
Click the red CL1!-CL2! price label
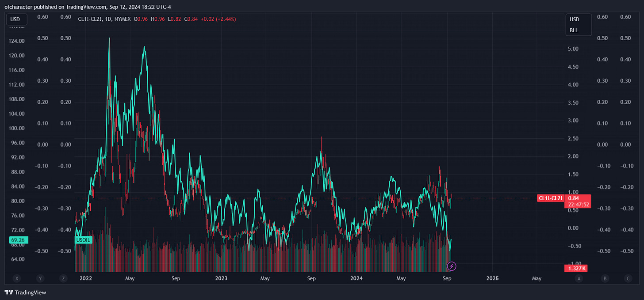550,198
